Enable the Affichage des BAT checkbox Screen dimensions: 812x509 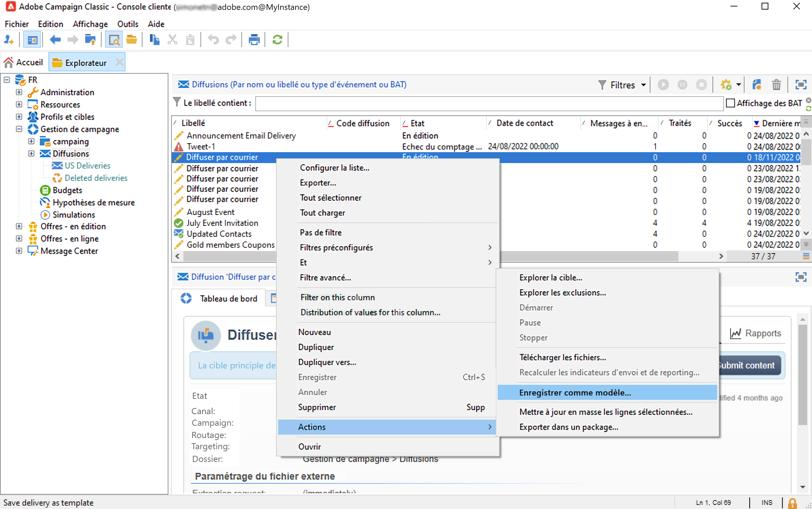[x=731, y=103]
